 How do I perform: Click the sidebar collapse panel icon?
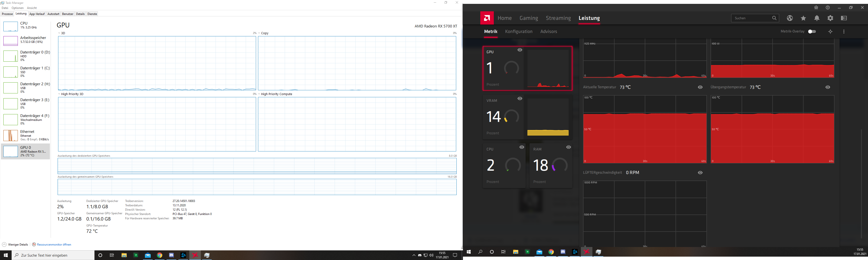point(844,18)
